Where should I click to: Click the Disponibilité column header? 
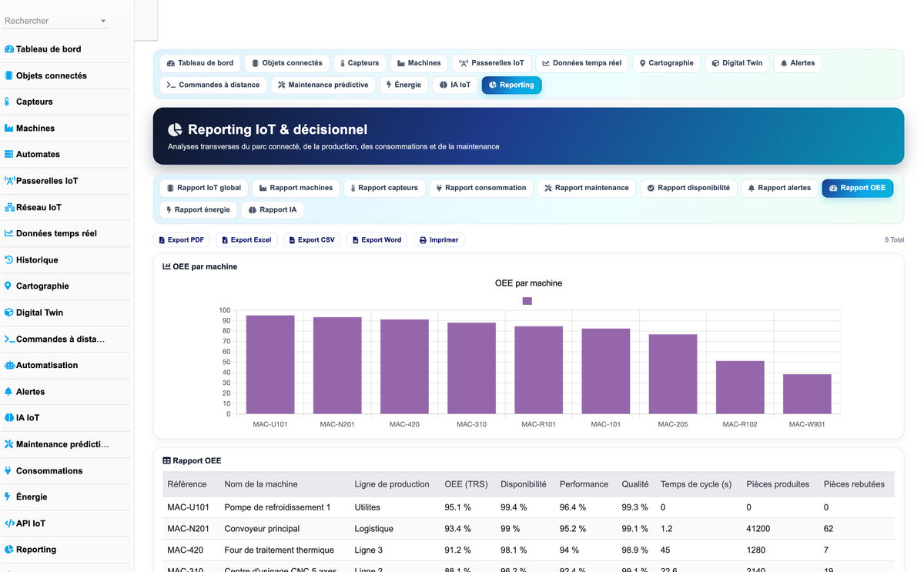(524, 484)
